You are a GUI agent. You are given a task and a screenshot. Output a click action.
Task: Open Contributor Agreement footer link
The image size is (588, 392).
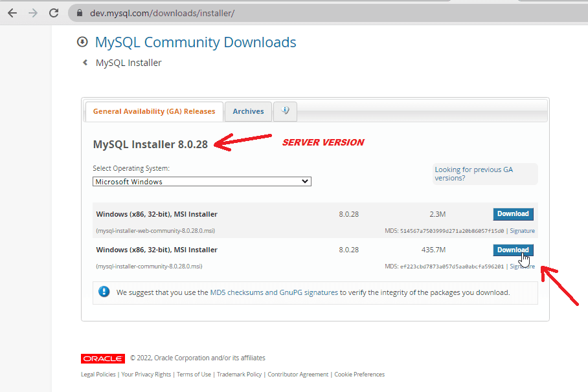coord(298,375)
